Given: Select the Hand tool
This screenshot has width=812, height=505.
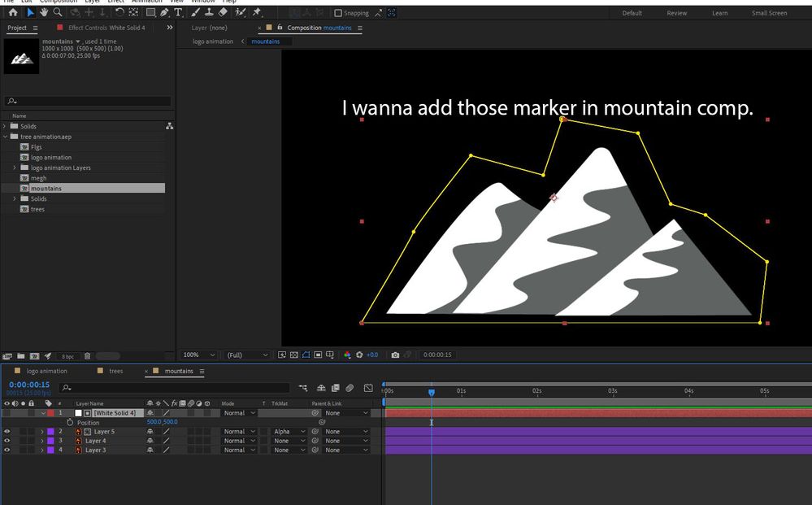Looking at the screenshot, I should coord(44,12).
